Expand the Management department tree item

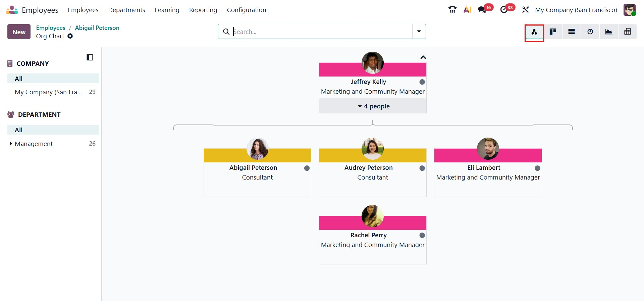pos(11,144)
